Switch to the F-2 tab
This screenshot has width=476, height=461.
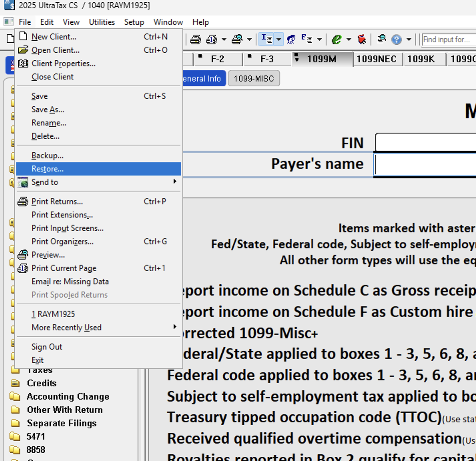click(218, 59)
